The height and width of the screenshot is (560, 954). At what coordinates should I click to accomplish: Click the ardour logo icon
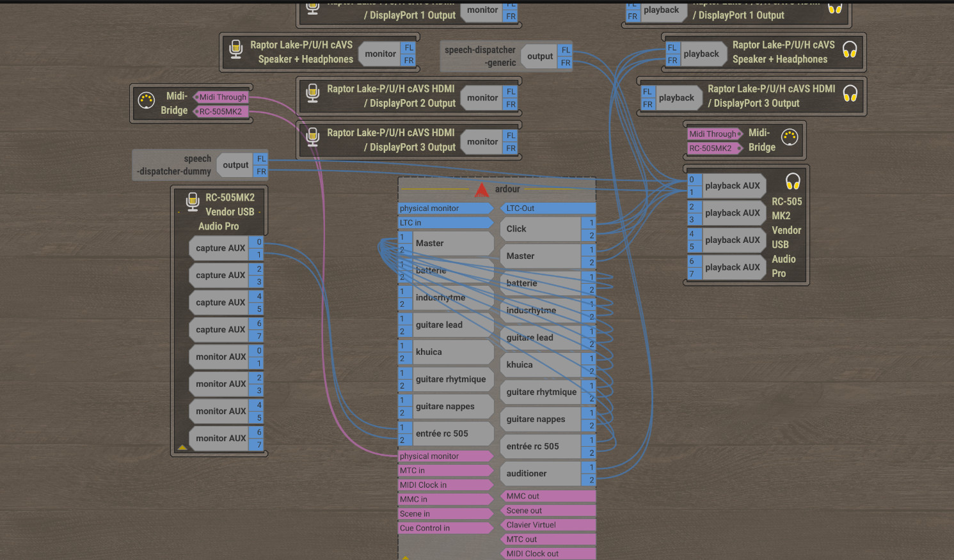click(482, 189)
